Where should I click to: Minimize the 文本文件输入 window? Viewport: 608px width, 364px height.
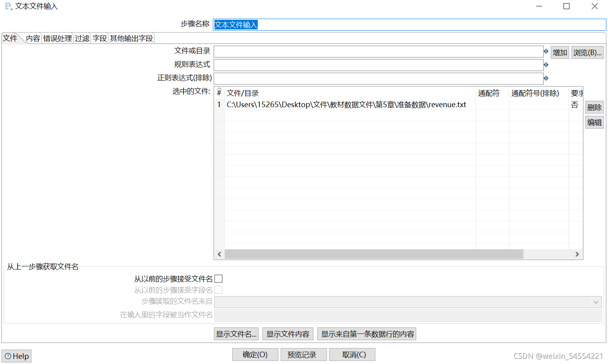539,6
